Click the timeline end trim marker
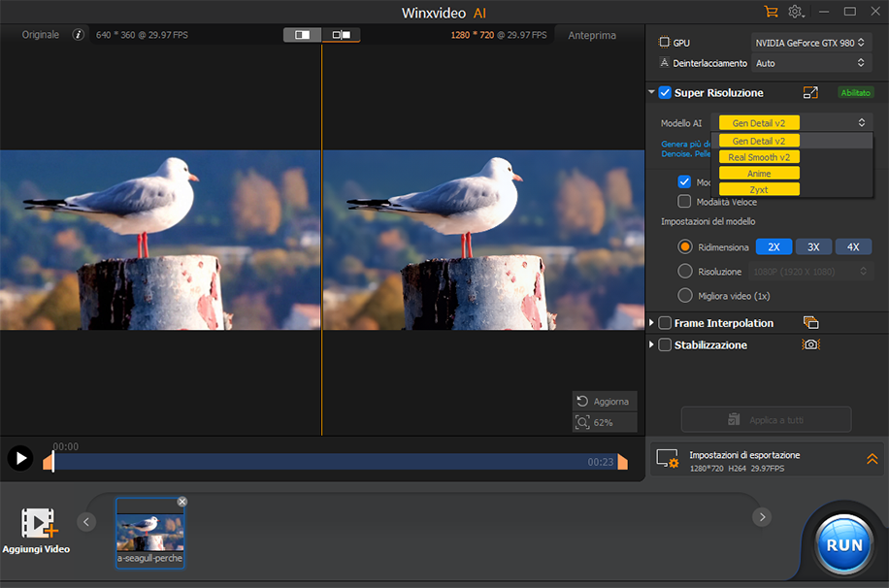The width and height of the screenshot is (889, 588). click(x=622, y=462)
